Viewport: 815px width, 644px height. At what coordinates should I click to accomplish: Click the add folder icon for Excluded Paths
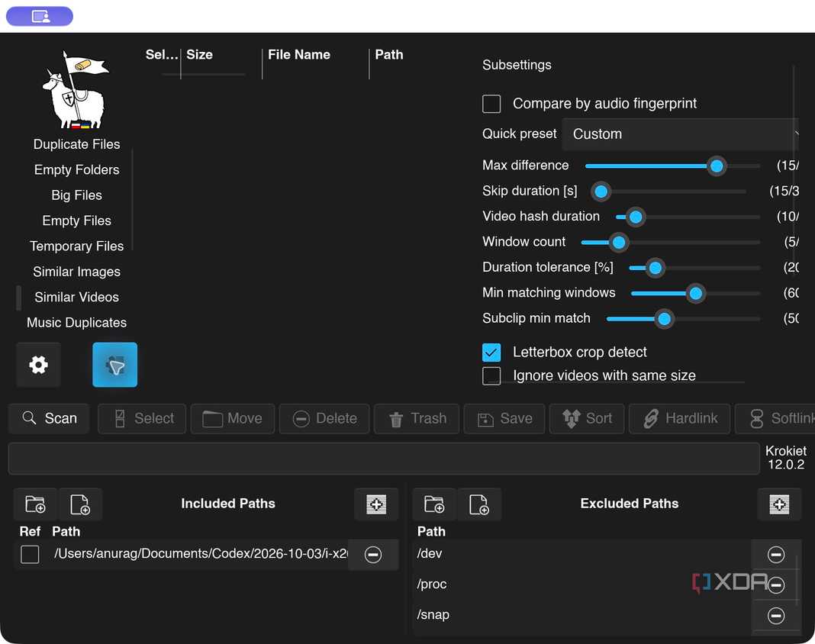(434, 504)
